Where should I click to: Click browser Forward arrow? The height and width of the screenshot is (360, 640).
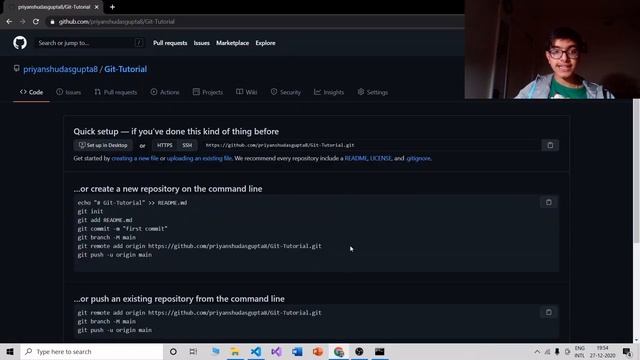22,22
